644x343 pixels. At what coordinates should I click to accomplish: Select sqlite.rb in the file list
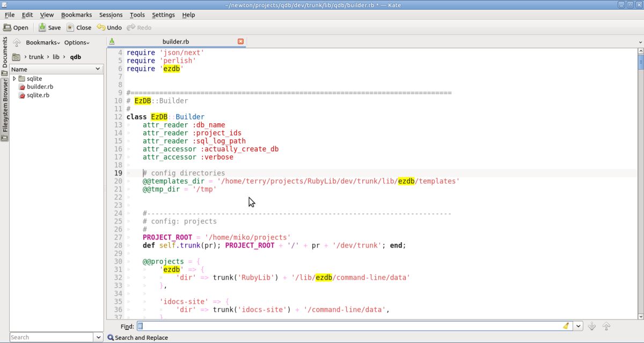[x=38, y=95]
